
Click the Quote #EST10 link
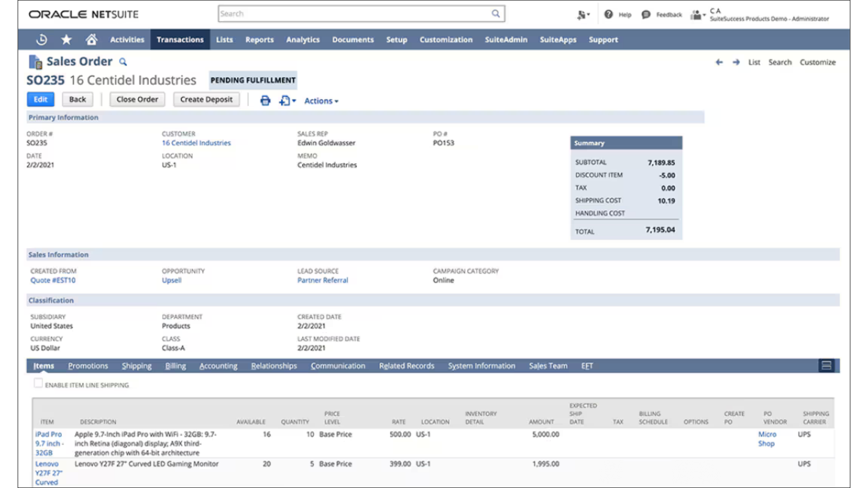pyautogui.click(x=52, y=280)
